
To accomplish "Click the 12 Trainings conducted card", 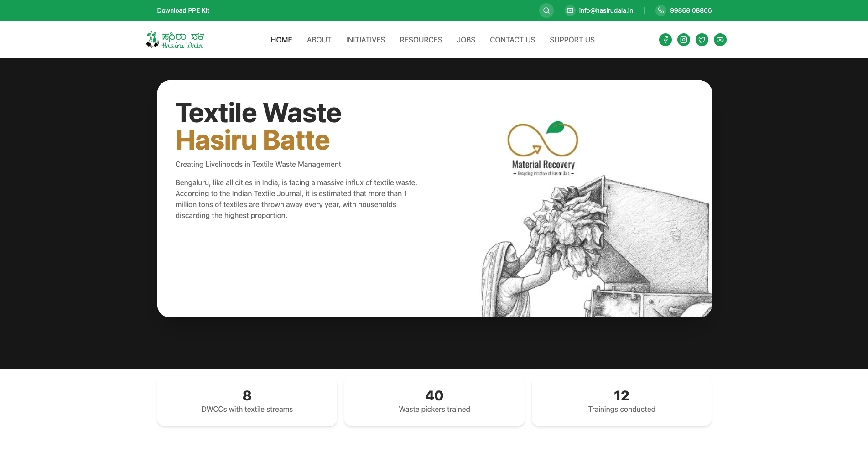I will coord(622,401).
